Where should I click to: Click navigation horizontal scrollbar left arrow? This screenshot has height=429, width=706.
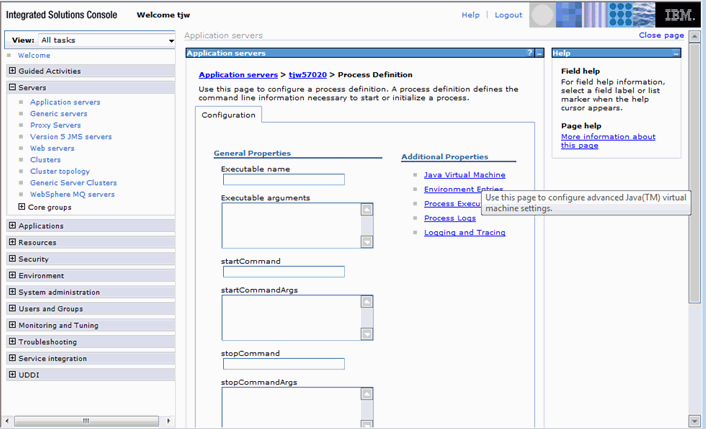pos(7,421)
